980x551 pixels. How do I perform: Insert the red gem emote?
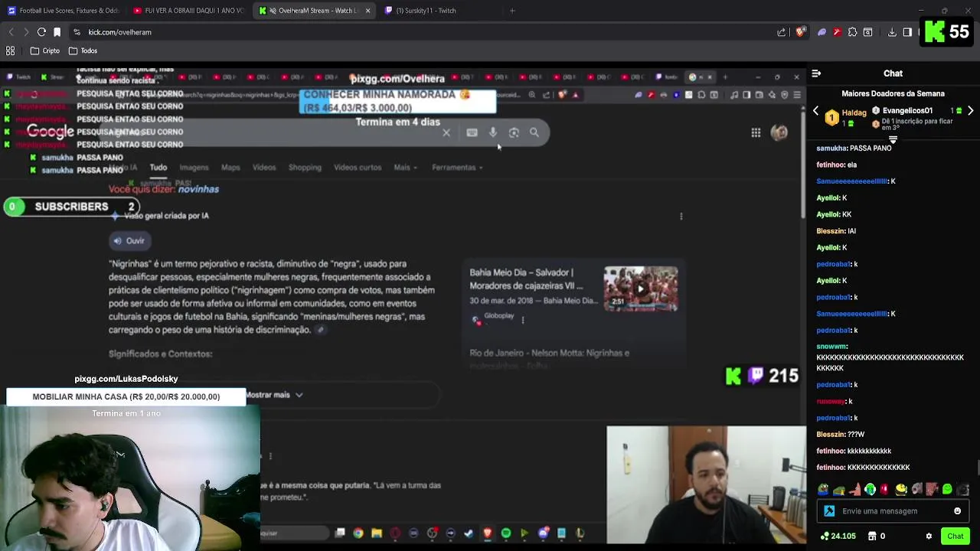[885, 489]
